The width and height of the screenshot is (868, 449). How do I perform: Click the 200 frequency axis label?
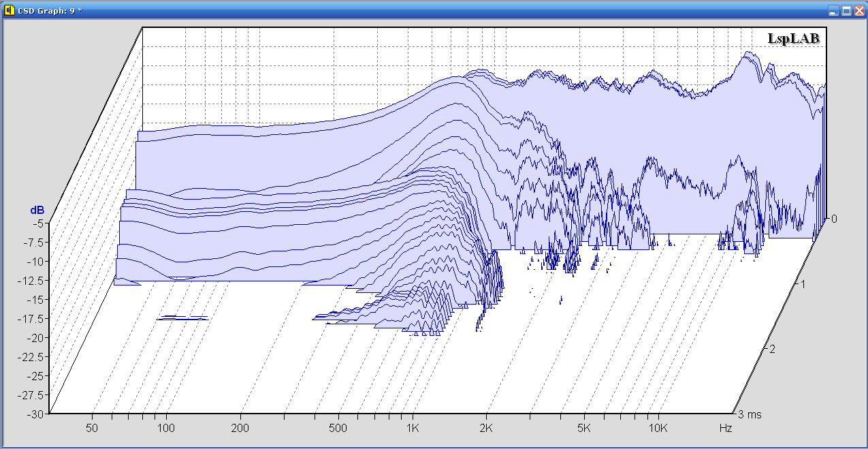point(240,429)
